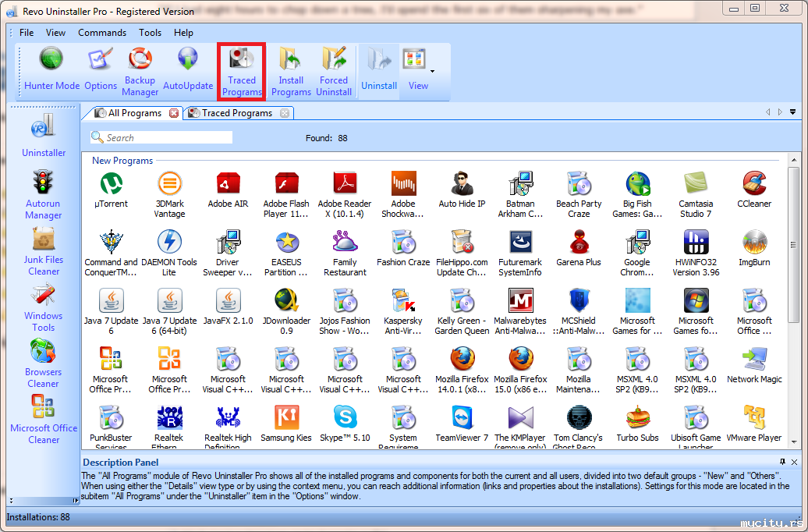808x532 pixels.
Task: Select the µTorrent program icon
Action: [x=111, y=190]
